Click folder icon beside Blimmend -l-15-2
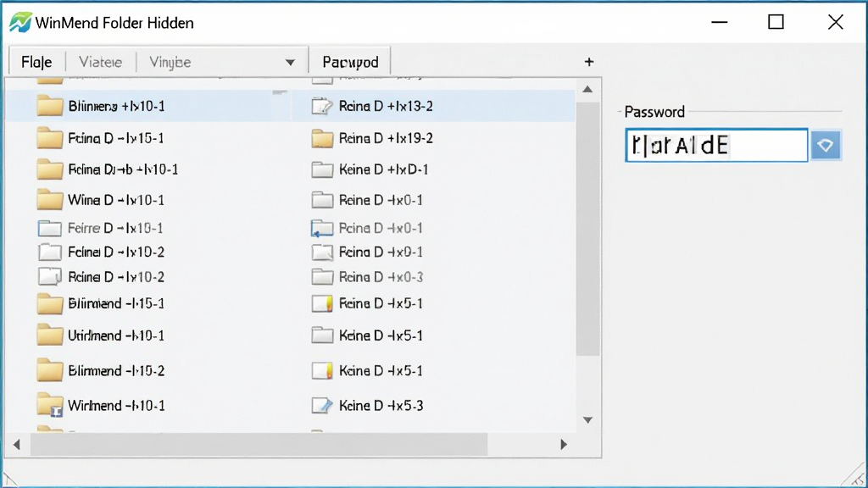This screenshot has height=488, width=868. click(50, 371)
